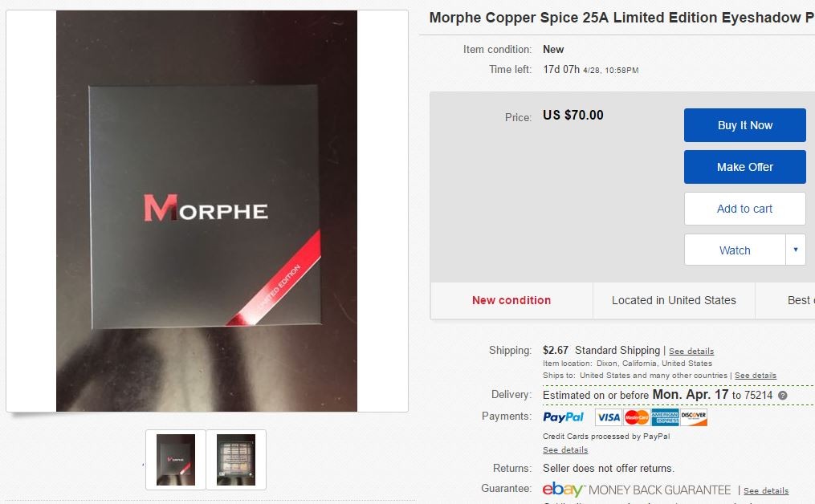Screen dimensions: 815x504
Task: Click the Watch button
Action: coord(735,250)
